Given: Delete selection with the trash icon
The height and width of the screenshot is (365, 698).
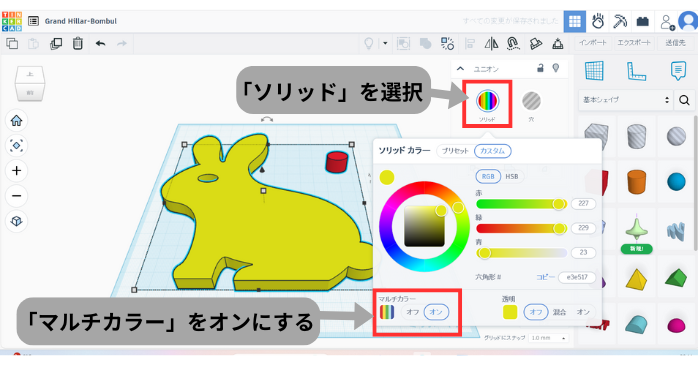Looking at the screenshot, I should pyautogui.click(x=78, y=44).
